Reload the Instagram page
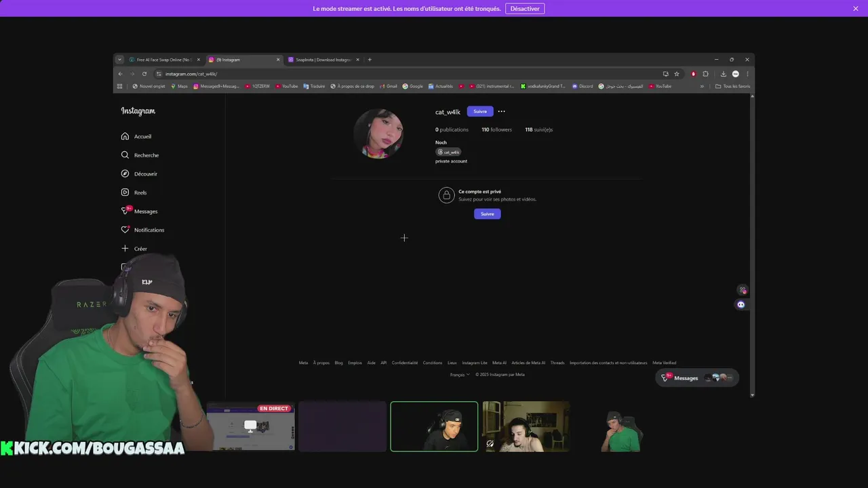This screenshot has width=868, height=488. click(144, 74)
